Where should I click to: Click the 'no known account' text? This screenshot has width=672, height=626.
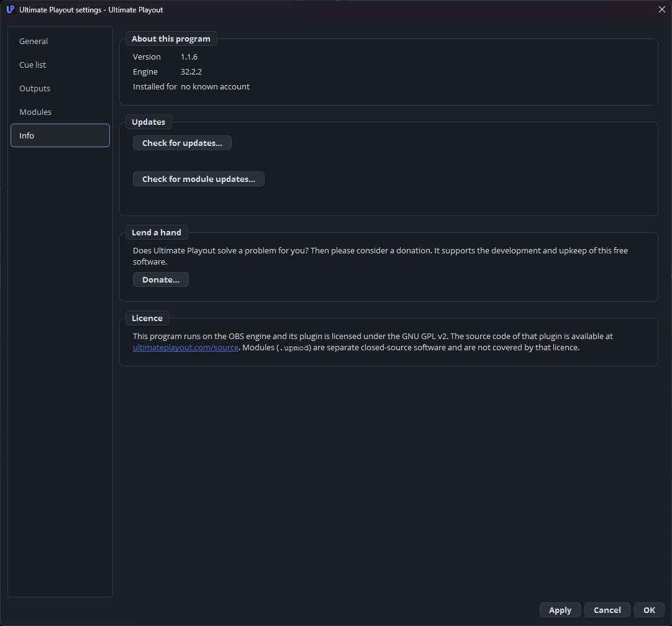click(215, 86)
